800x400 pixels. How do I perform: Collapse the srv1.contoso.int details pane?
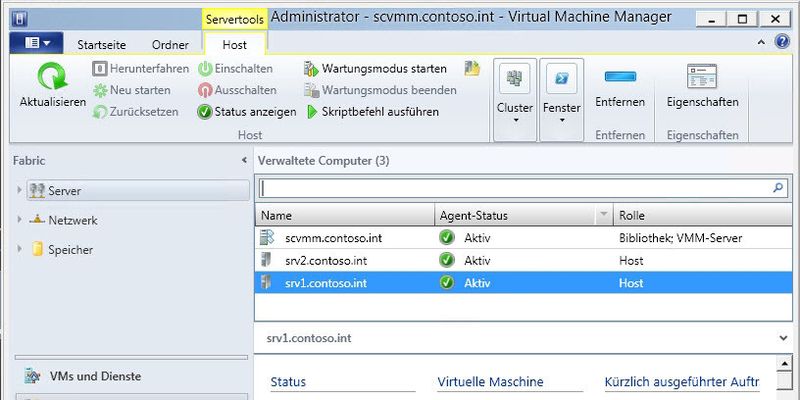click(782, 339)
